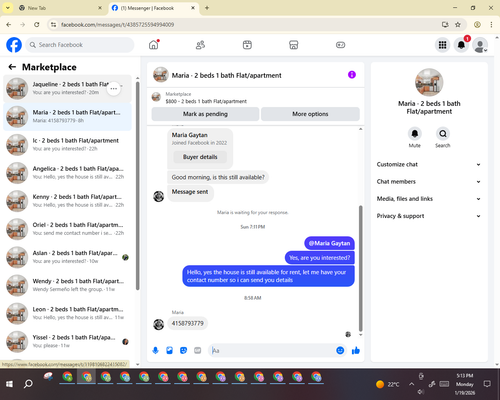This screenshot has height=400, width=500.
Task: Click the install app icon in address bar
Action: (445, 25)
